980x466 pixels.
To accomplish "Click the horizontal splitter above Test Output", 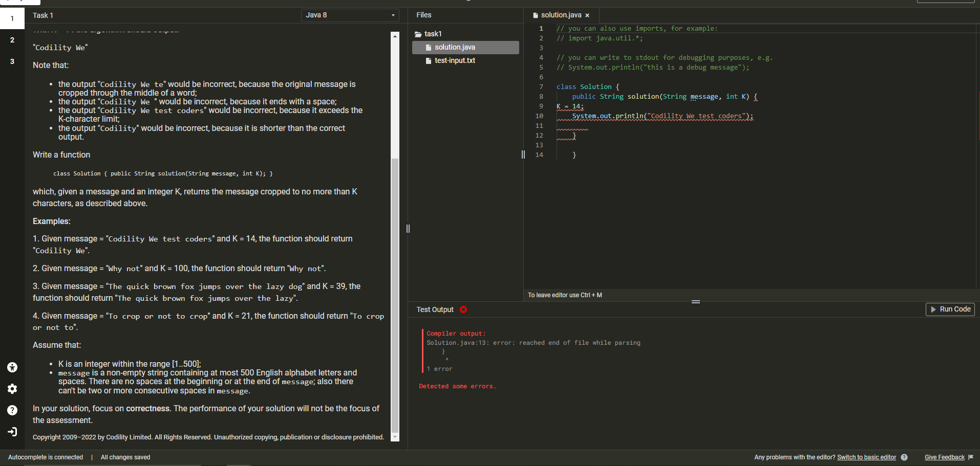I will 696,302.
